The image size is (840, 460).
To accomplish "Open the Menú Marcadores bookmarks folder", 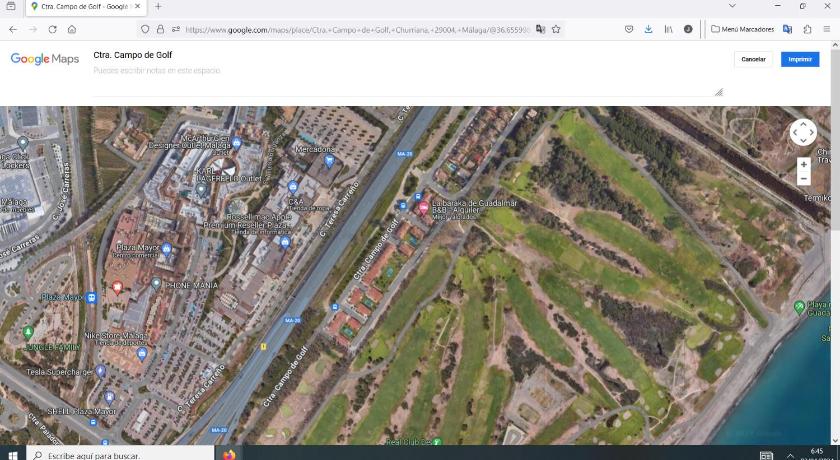I will click(742, 29).
